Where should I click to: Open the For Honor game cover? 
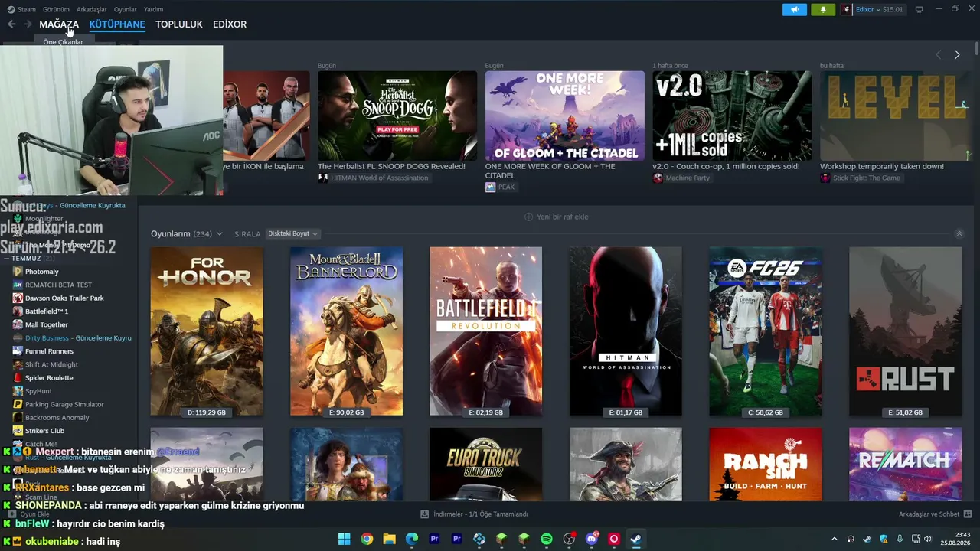pos(207,331)
